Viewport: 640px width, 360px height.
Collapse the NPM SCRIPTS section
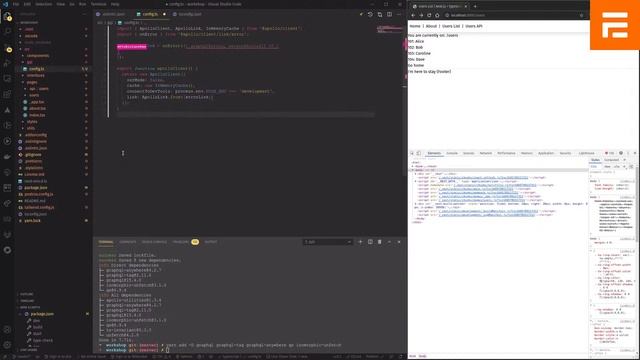(30, 307)
